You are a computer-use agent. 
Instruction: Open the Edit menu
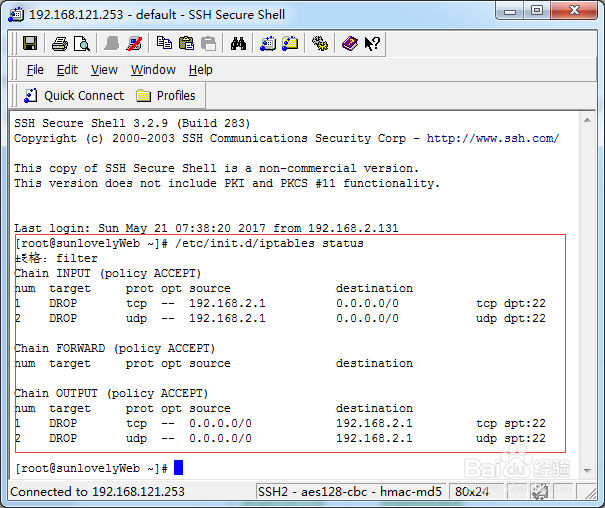point(67,70)
